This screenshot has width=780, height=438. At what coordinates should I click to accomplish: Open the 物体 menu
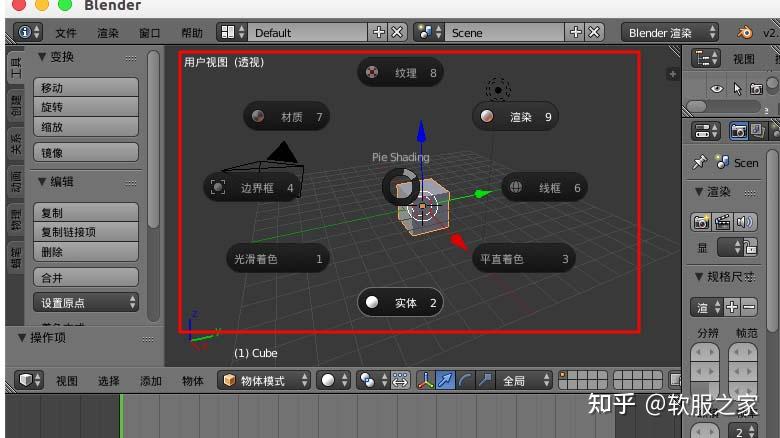[x=193, y=381]
